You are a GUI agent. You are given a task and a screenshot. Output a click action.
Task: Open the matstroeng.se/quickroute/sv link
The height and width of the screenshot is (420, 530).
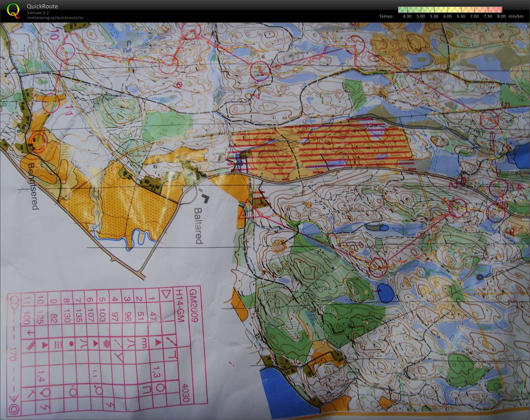click(55, 18)
